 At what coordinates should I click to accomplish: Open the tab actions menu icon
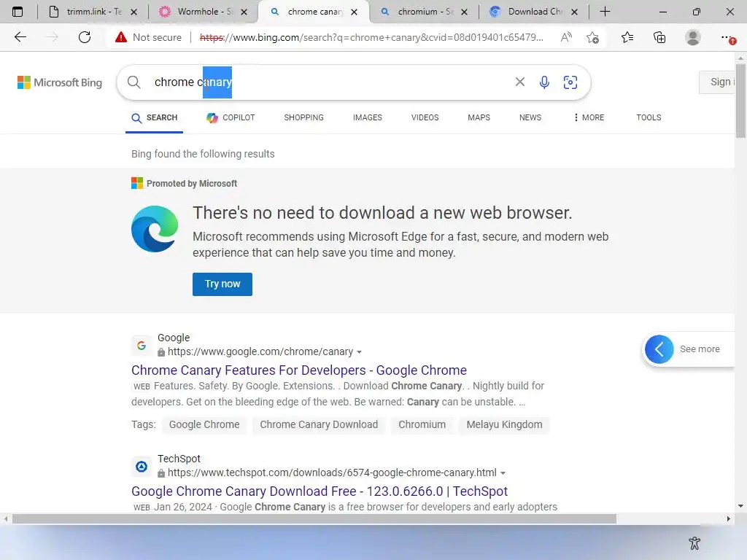[18, 12]
